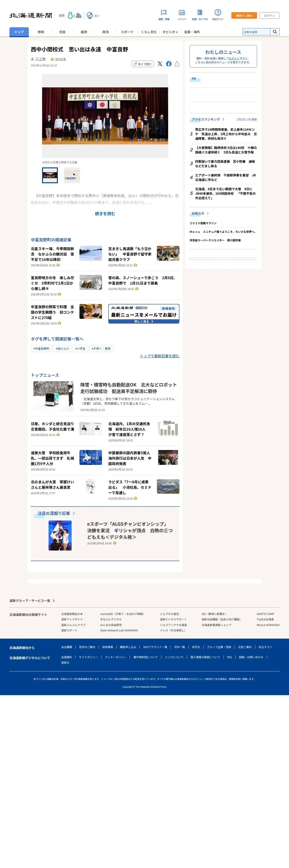Open the 地域 menu
289x868 pixels.
coord(41,32)
